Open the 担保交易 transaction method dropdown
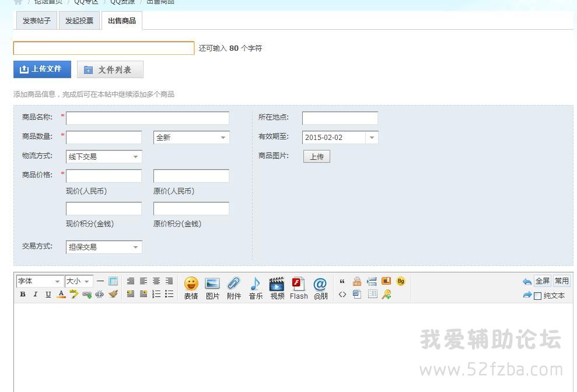 104,247
